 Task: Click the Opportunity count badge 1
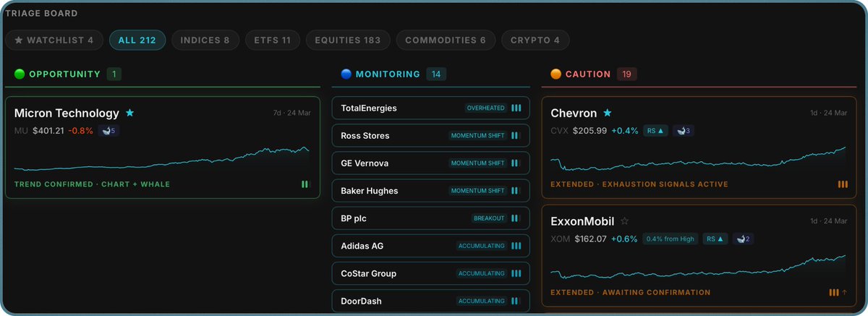[x=114, y=74]
